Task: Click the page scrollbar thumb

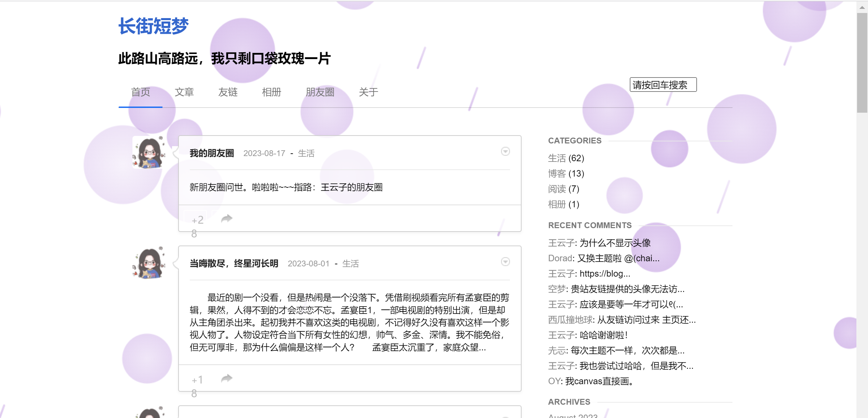Action: 862,63
